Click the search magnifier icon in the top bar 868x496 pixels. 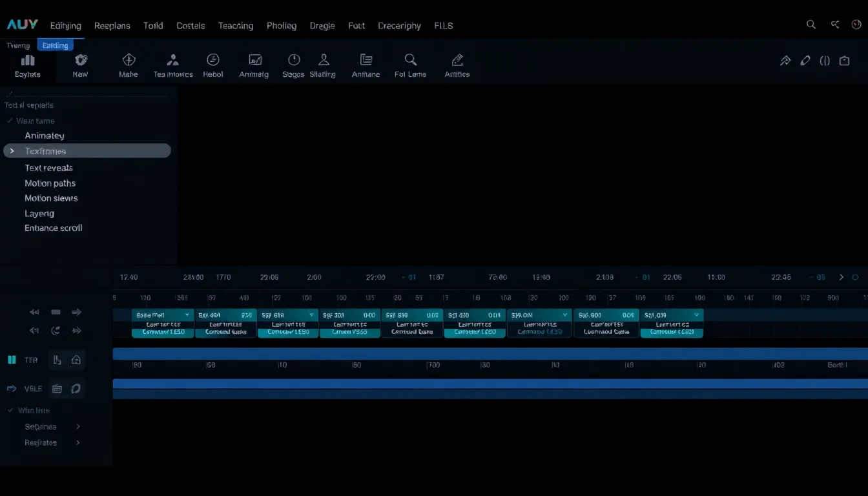tap(811, 25)
